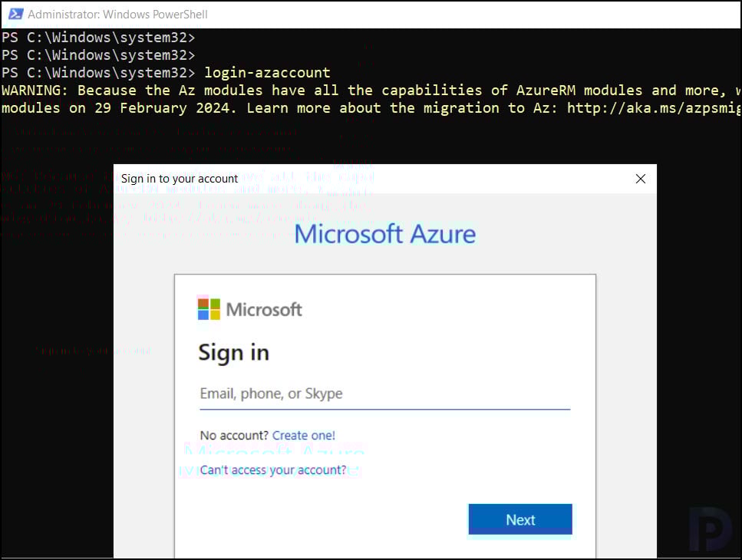
Task: Close the Sign in to your account dialog
Action: click(x=640, y=179)
